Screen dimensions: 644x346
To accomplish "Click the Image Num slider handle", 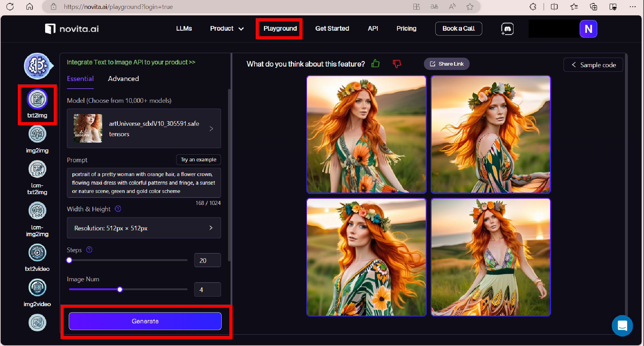I will (x=120, y=290).
